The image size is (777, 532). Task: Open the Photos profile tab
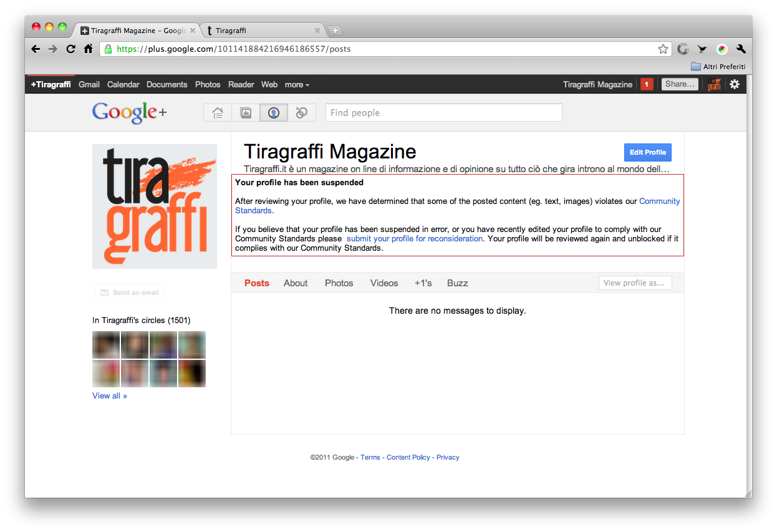pos(339,283)
